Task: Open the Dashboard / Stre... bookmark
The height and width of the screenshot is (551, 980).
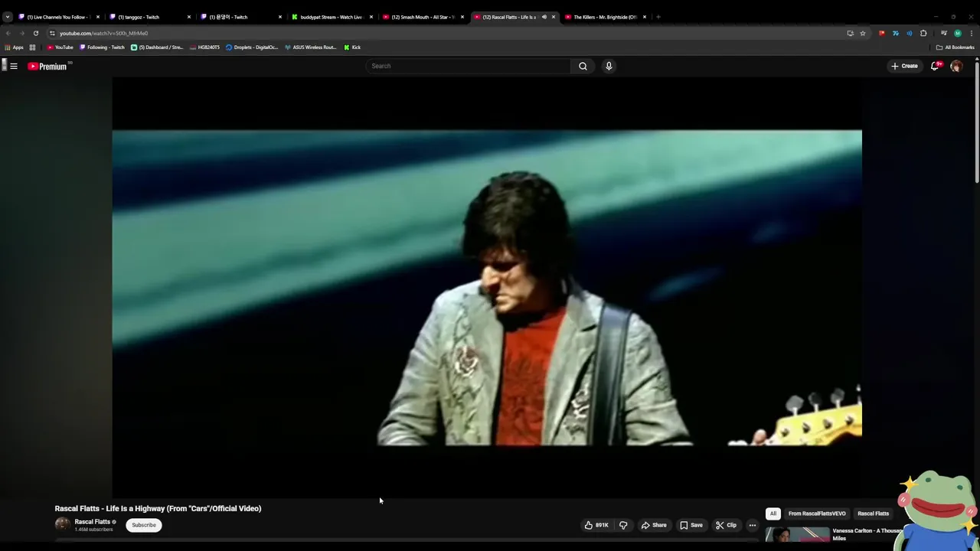Action: (x=157, y=47)
